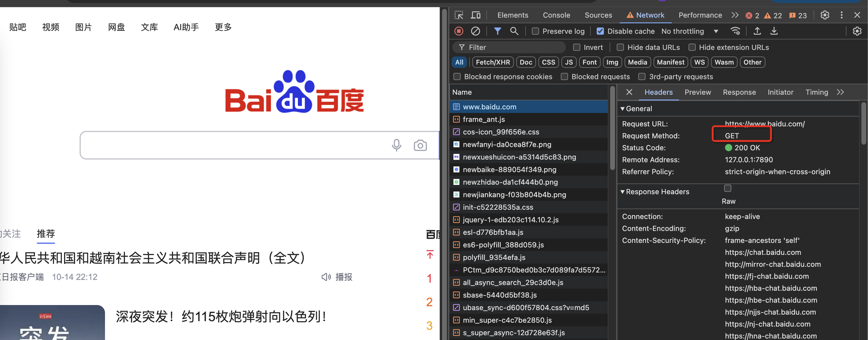Open the Preview tab
868x340 pixels.
[698, 92]
